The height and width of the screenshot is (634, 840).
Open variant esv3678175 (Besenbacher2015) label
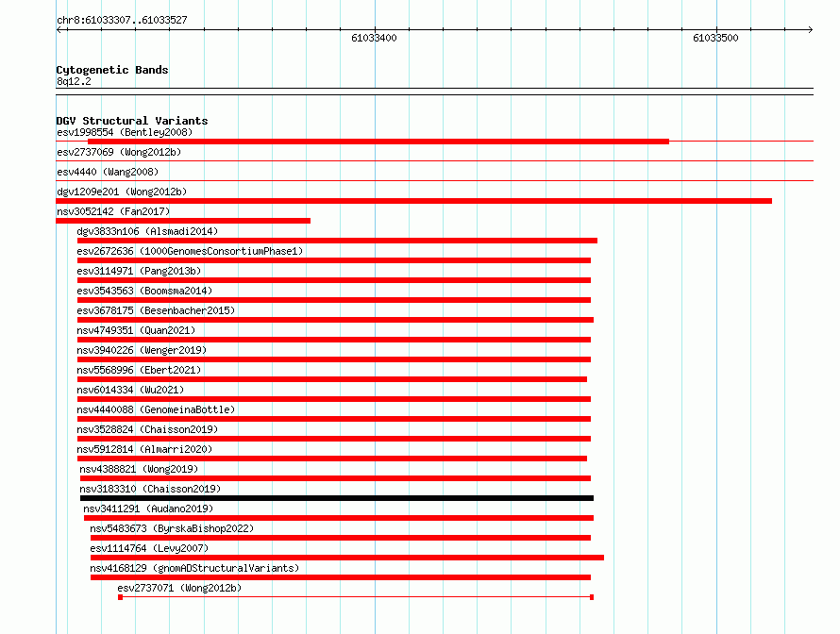tap(156, 310)
